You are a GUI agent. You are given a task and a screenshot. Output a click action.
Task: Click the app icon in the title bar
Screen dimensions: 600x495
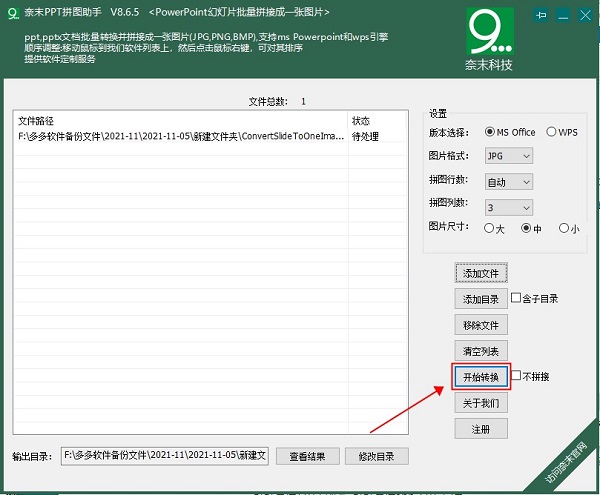pos(13,13)
